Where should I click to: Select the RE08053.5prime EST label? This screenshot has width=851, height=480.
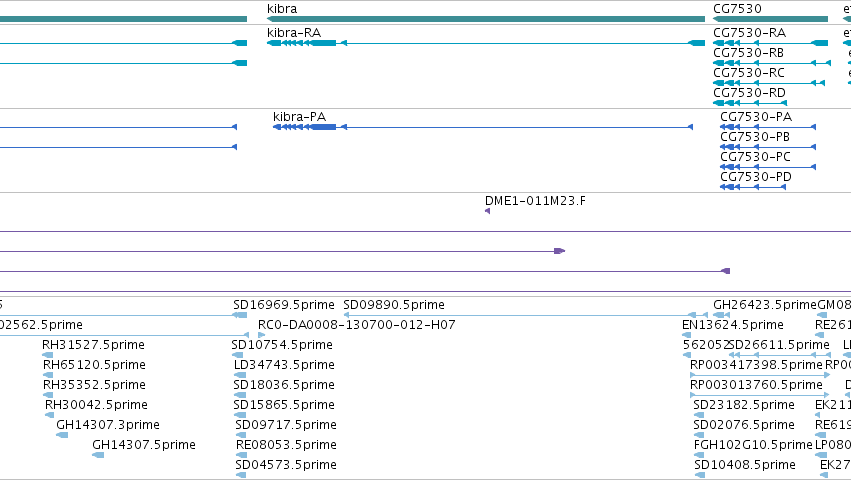[x=286, y=445]
